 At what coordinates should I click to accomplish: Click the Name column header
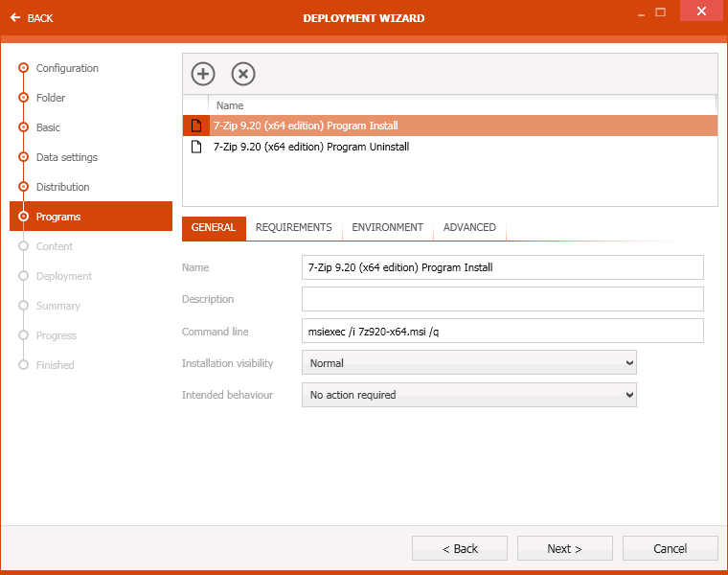(x=230, y=105)
